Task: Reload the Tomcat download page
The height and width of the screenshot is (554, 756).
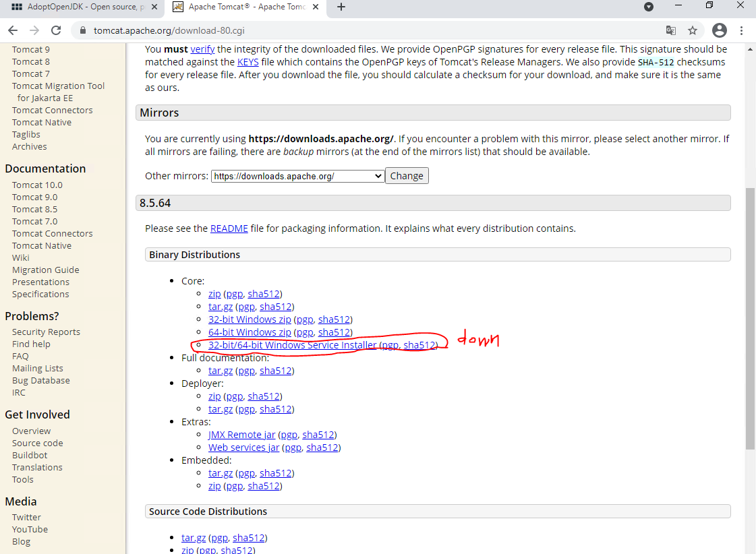Action: tap(56, 30)
